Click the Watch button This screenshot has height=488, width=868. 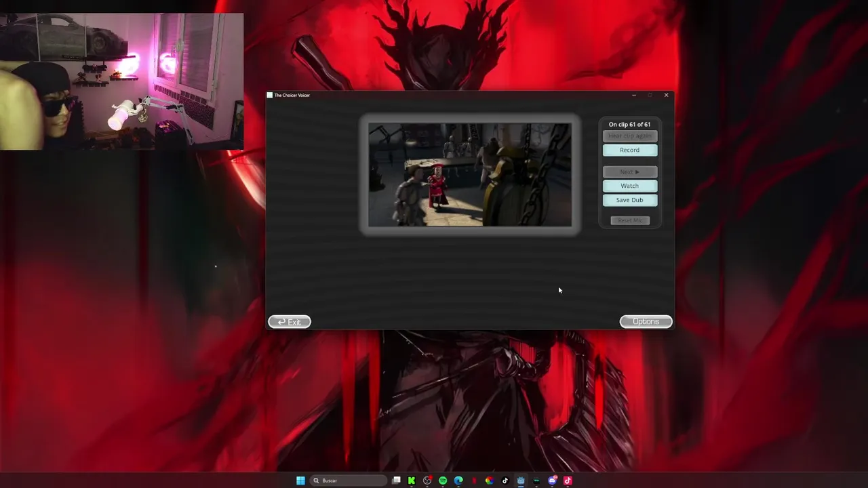[x=629, y=186]
